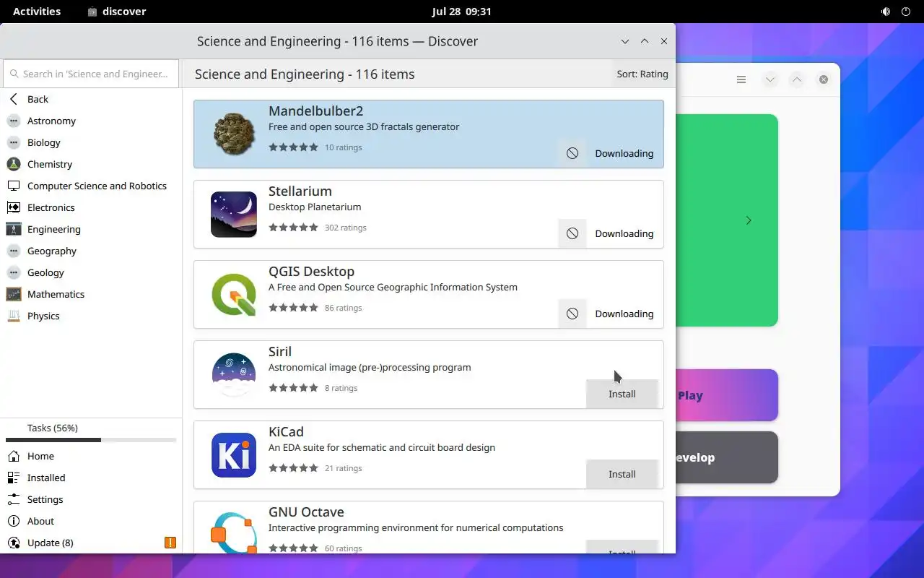The height and width of the screenshot is (578, 924).
Task: Click the KiCad app icon
Action: (234, 454)
